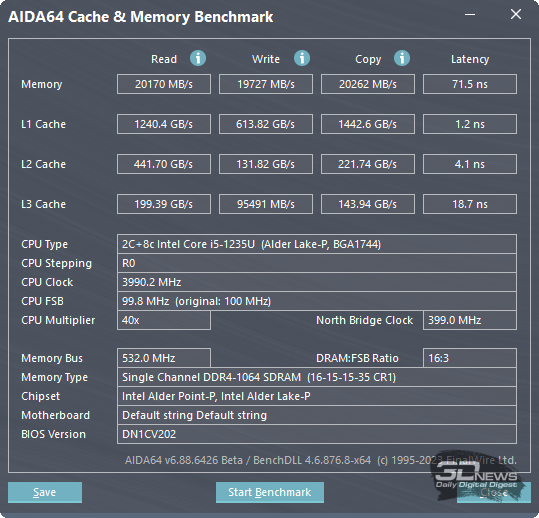Click the Save button

pos(45,492)
